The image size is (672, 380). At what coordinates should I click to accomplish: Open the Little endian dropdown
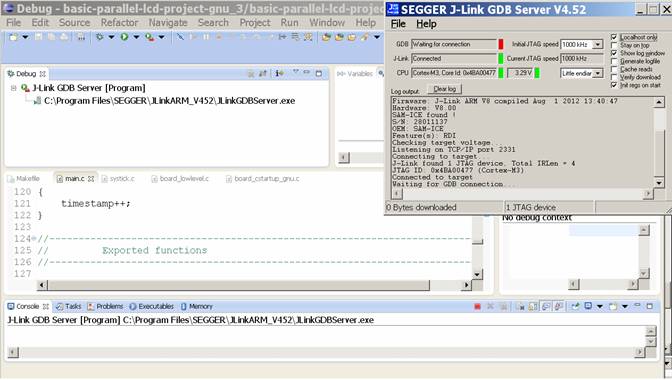pyautogui.click(x=597, y=74)
